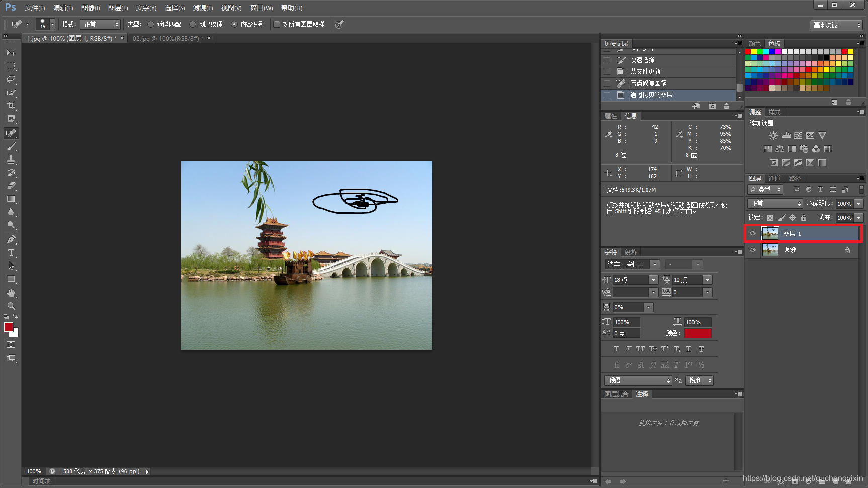Open font size 18 点 dropdown
The image size is (868, 488).
653,280
